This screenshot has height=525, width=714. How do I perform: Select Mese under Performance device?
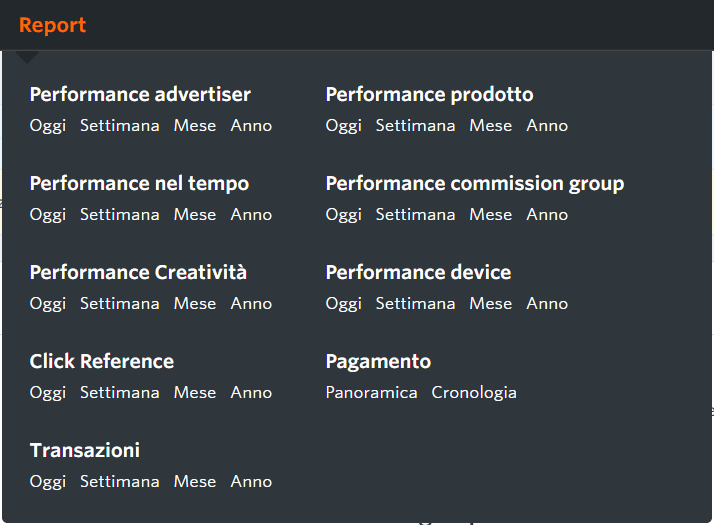point(490,304)
